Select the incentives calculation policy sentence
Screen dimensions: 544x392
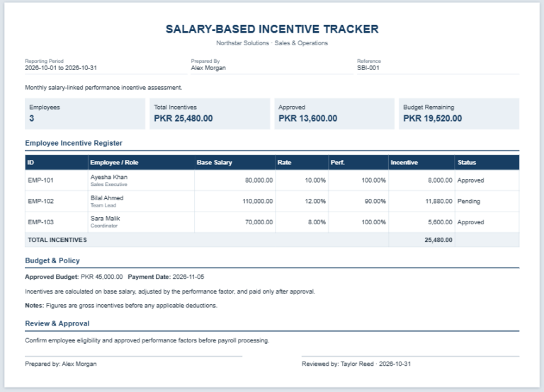tap(170, 292)
